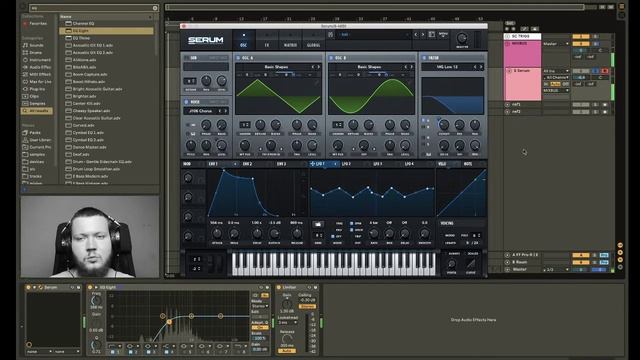Open the MIDI Effects browser category
640x360 pixels.
coord(36,75)
